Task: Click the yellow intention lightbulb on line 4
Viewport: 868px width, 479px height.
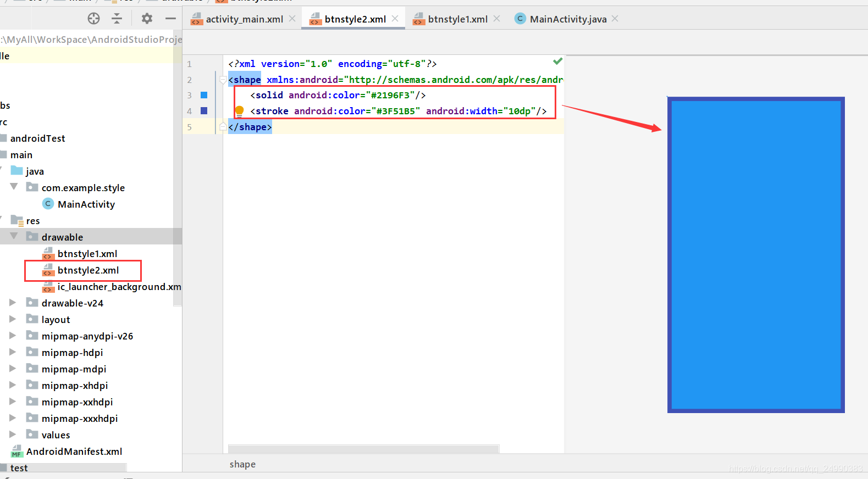Action: (239, 111)
